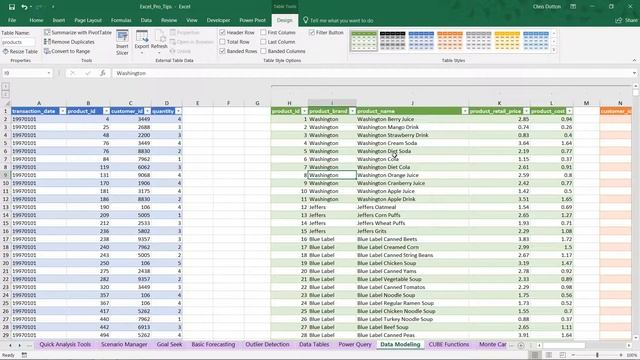640x360 pixels.
Task: Open transaction_date filter dropdown
Action: (x=62, y=111)
